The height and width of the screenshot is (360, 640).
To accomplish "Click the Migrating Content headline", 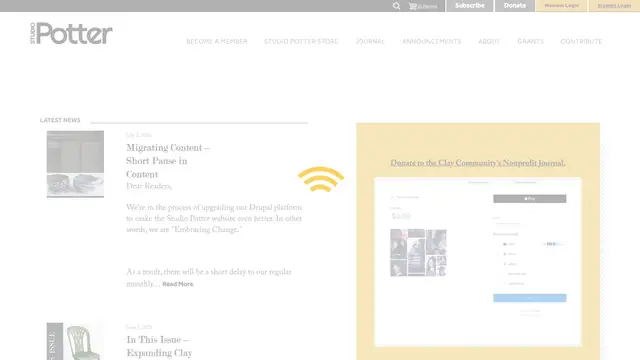I will 168,161.
